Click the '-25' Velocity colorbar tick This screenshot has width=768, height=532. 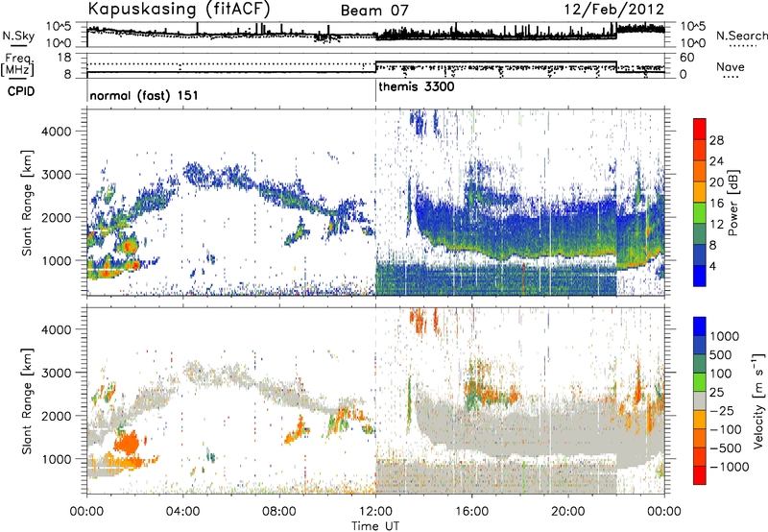click(x=722, y=410)
